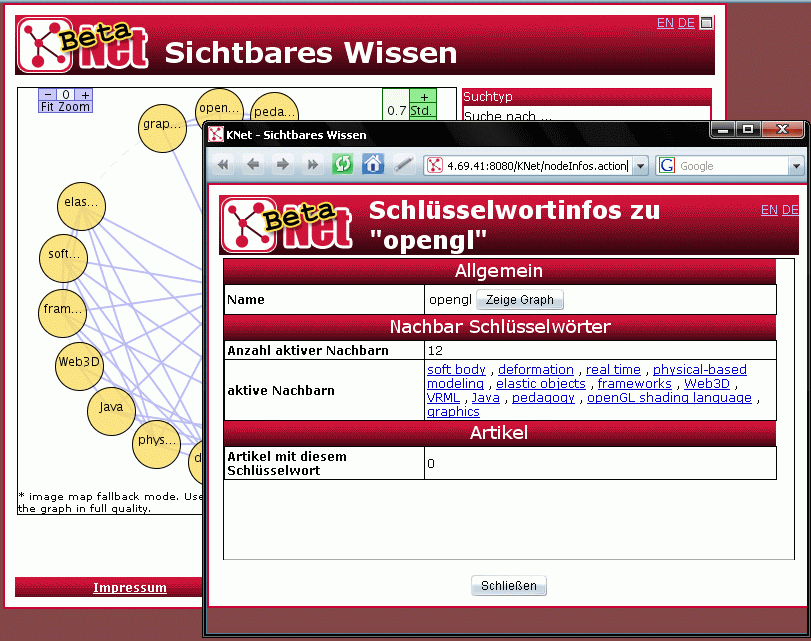
Task: Open the address bar URL dropdown
Action: (640, 166)
